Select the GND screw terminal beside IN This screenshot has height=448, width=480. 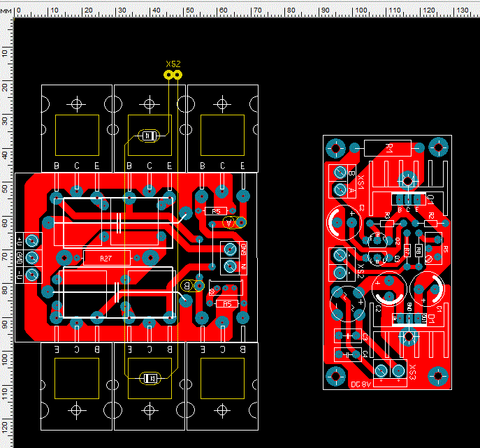[230, 250]
